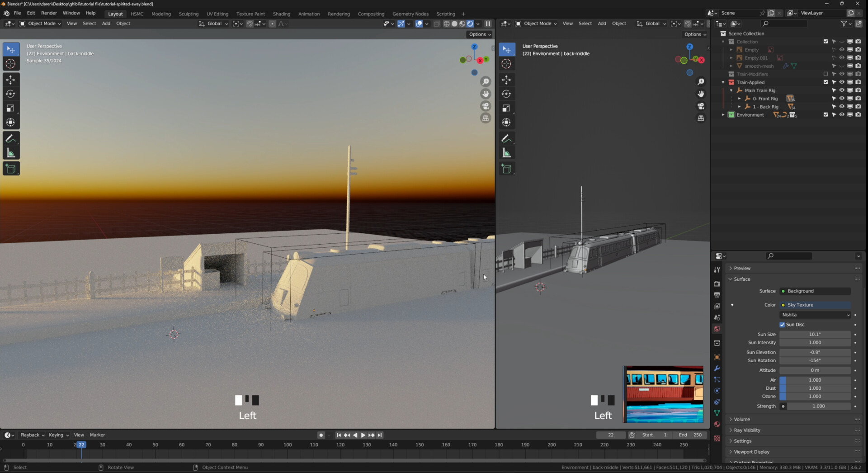
Task: Expand Main Train Rig in the outliner
Action: 731,90
